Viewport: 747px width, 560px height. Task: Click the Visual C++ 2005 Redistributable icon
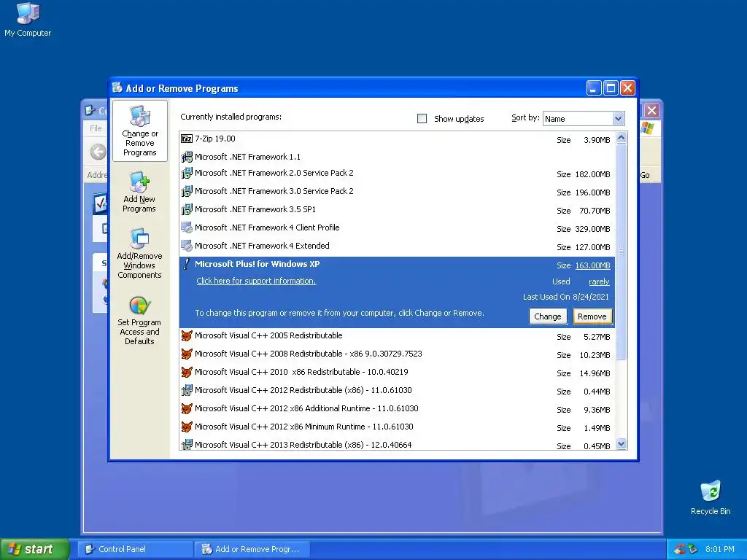pos(187,335)
